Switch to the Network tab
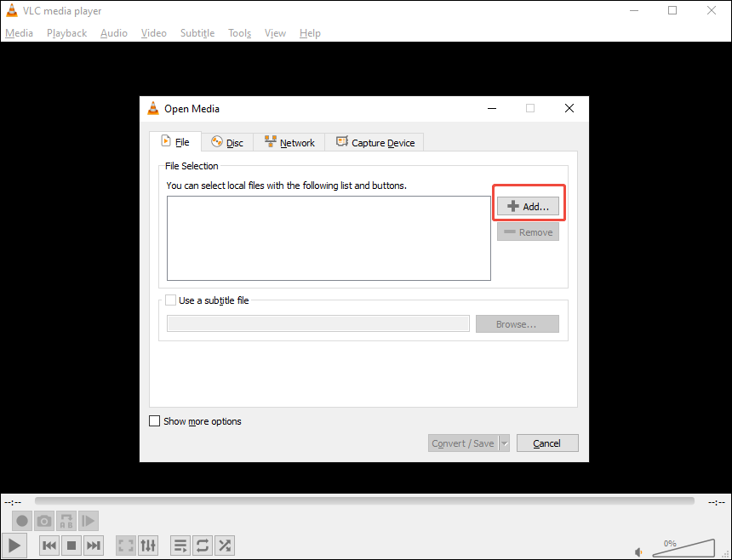732x560 pixels. (289, 141)
